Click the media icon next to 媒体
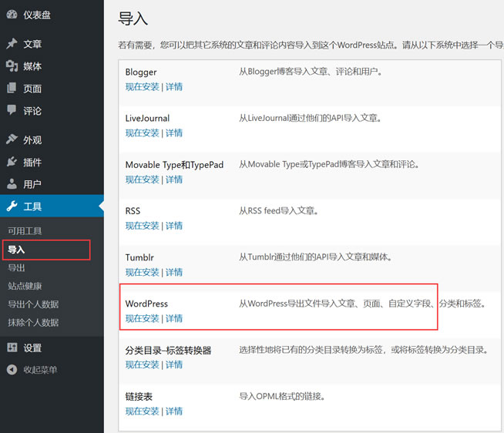 [x=12, y=66]
